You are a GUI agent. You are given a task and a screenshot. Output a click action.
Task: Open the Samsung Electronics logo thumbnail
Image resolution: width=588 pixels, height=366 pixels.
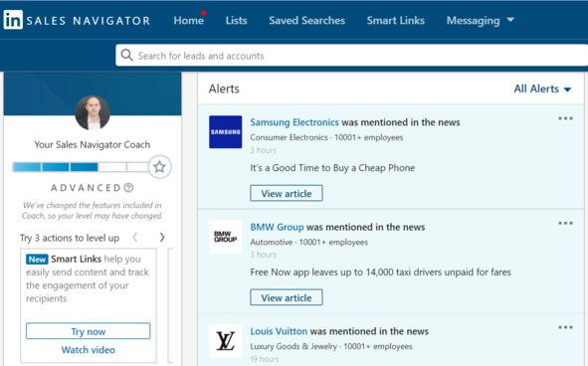(x=226, y=132)
